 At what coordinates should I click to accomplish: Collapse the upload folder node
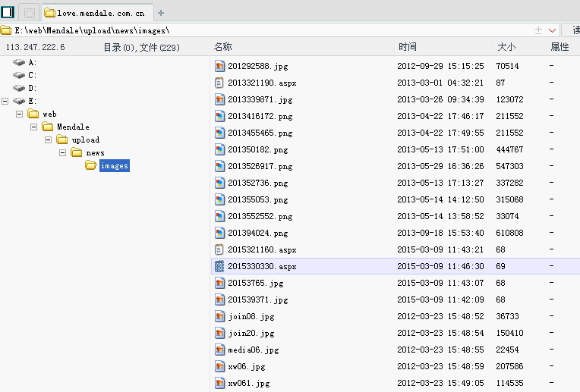pos(48,140)
